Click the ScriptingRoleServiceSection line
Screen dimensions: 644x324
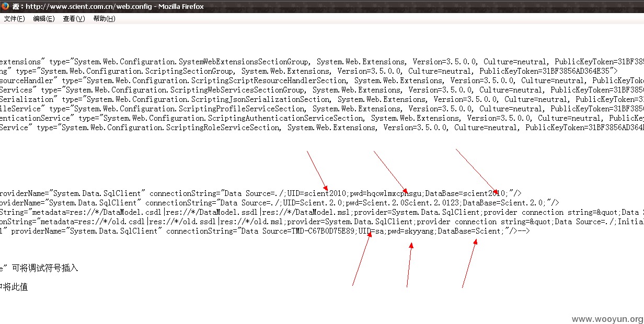click(x=322, y=128)
